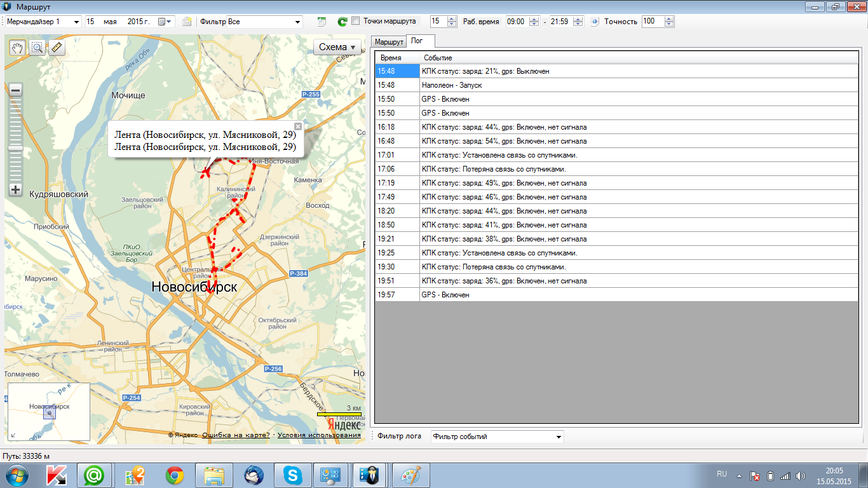868x488 pixels.
Task: Click the red flag Action Center tray icon
Action: click(755, 475)
